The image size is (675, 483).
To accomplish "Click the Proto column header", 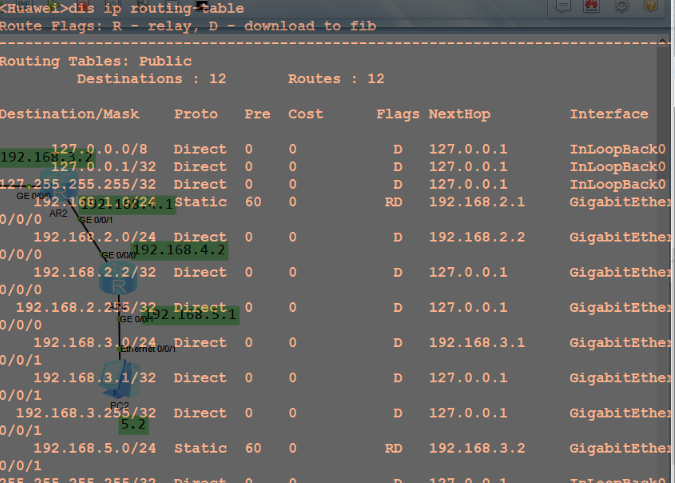I will [196, 115].
